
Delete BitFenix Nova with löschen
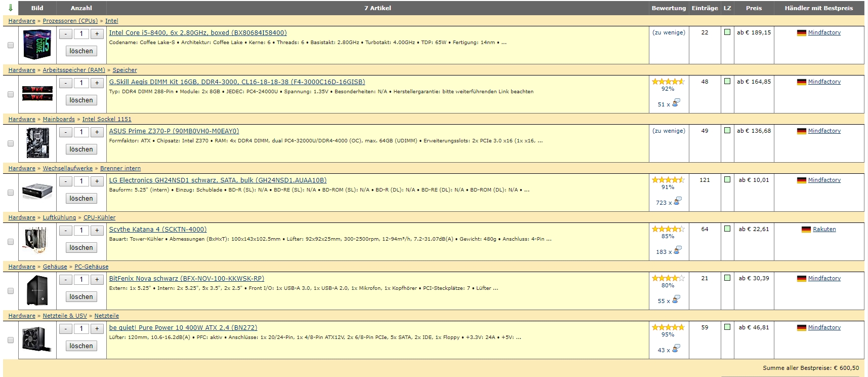tap(81, 297)
